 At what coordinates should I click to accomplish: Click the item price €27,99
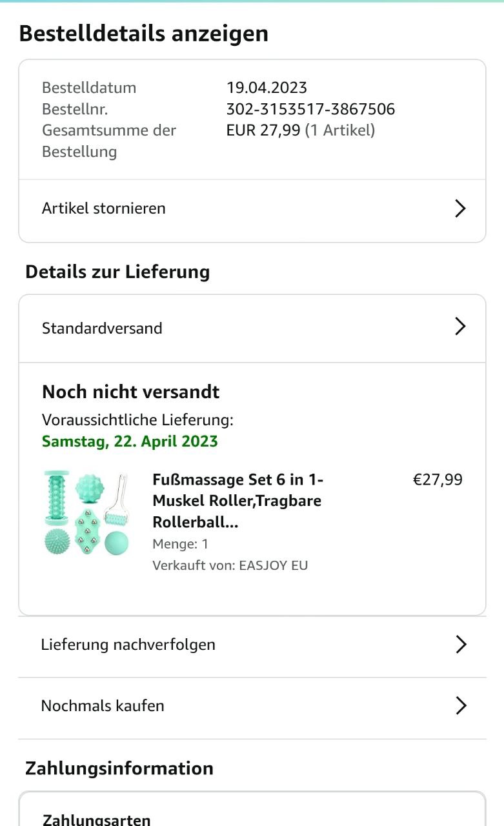pos(438,479)
